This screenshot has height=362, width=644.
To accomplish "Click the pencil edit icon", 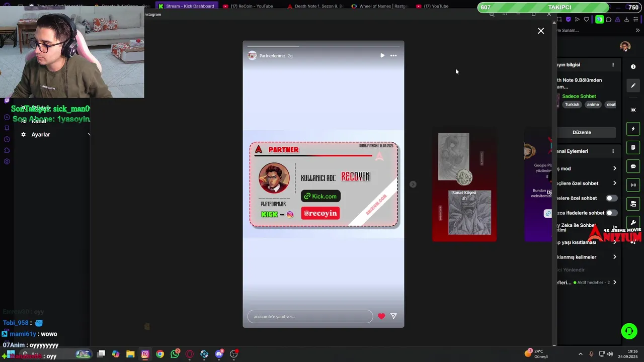I will [633, 85].
